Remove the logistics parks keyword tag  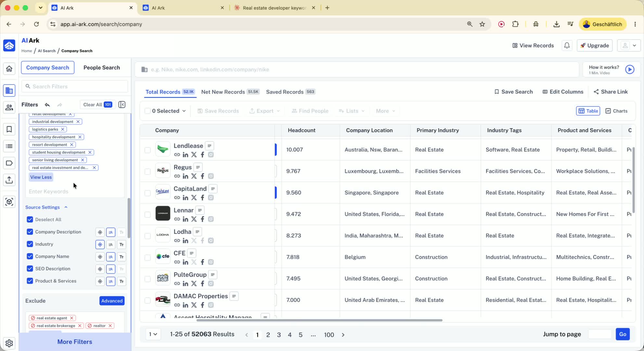tap(63, 129)
